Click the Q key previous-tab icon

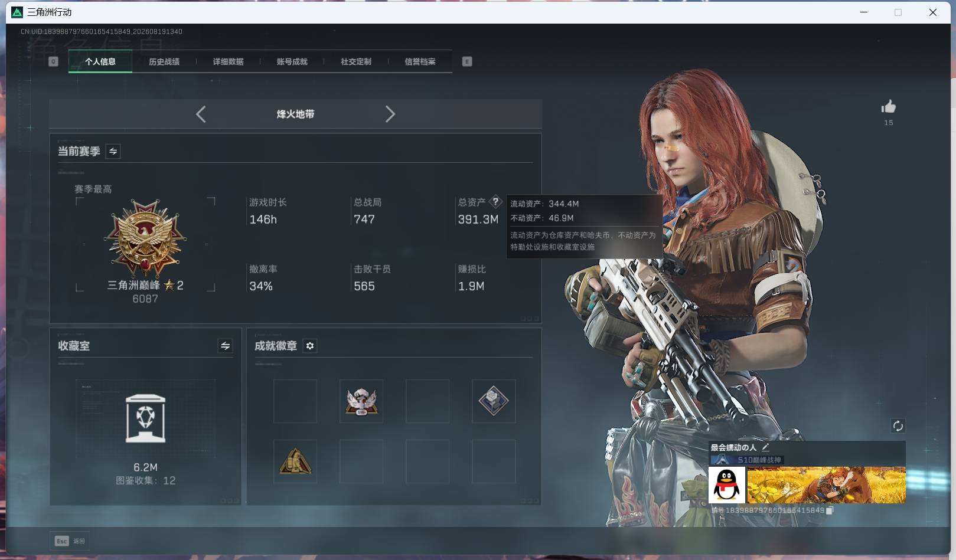(53, 61)
